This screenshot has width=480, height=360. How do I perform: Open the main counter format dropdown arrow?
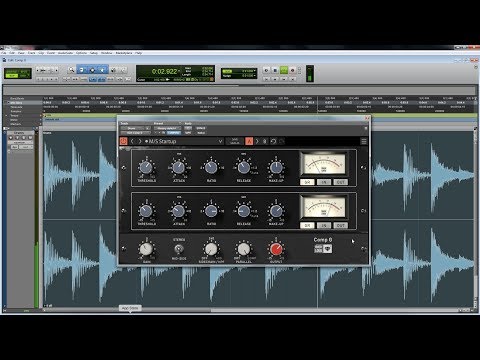pos(179,71)
